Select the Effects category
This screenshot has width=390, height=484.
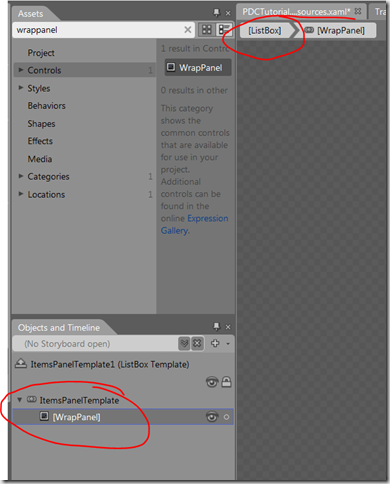coord(40,141)
